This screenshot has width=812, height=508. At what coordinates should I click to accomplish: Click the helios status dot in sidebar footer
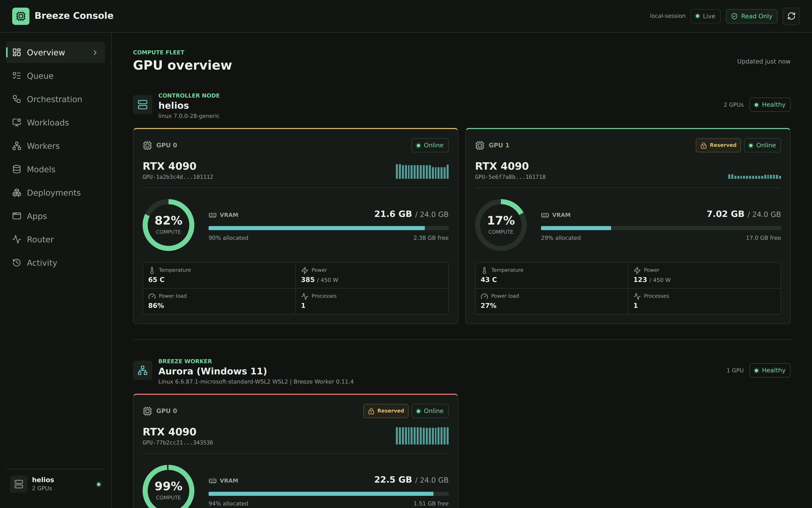(x=99, y=484)
